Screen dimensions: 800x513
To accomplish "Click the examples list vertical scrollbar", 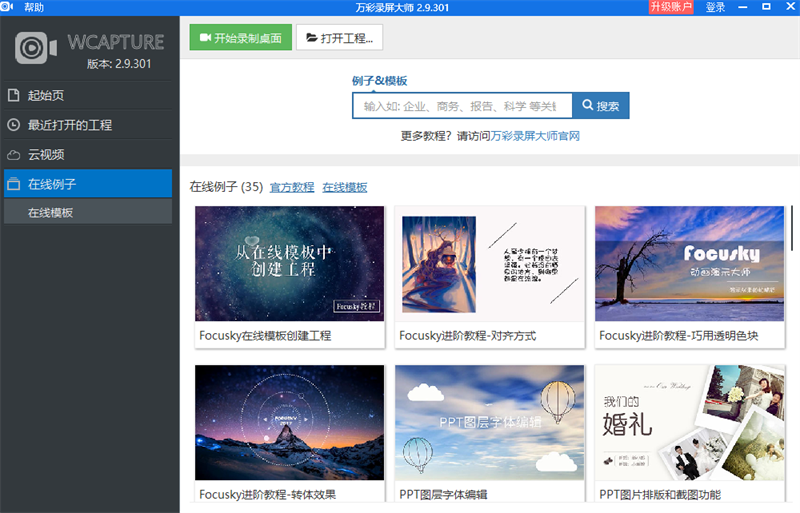I will point(792,228).
